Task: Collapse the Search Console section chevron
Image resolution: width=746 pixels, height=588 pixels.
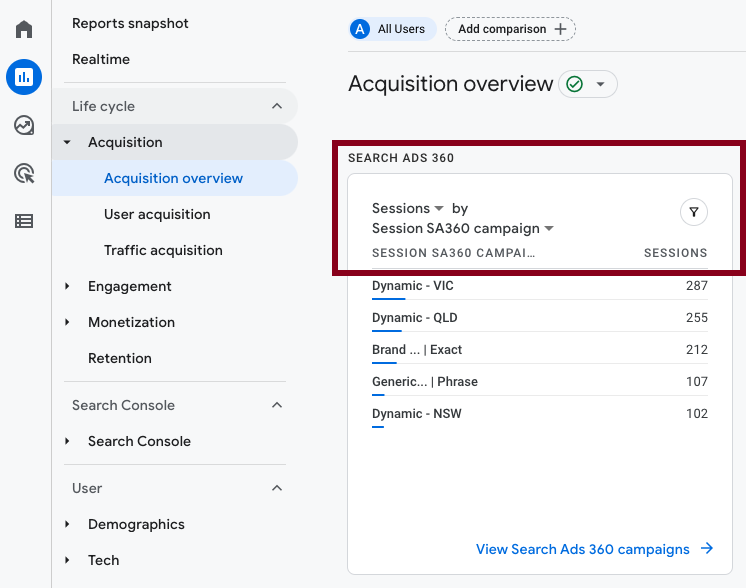Action: tap(277, 405)
